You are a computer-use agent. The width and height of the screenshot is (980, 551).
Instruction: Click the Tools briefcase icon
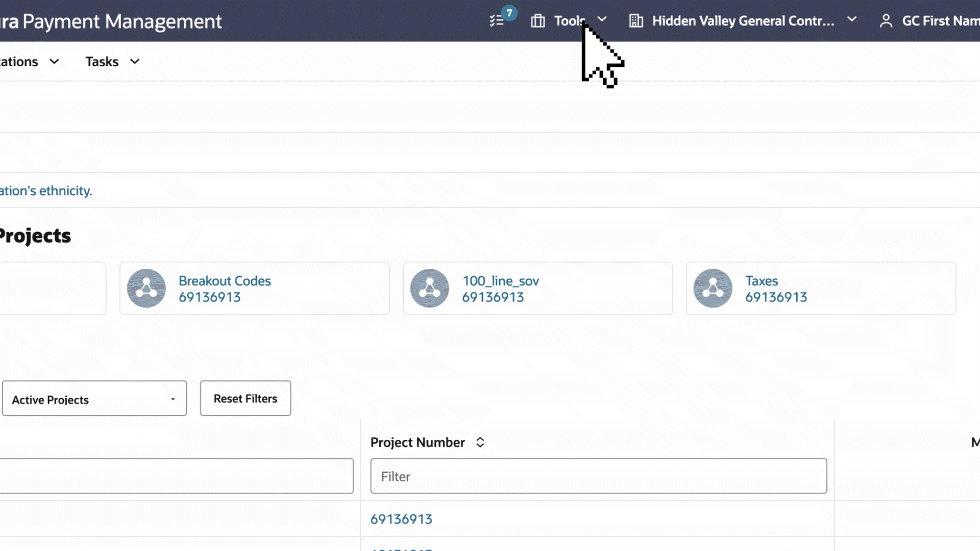click(x=537, y=21)
